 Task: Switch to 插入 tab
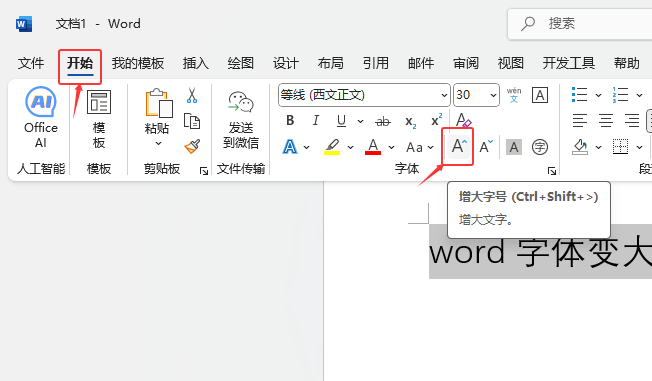pos(195,63)
